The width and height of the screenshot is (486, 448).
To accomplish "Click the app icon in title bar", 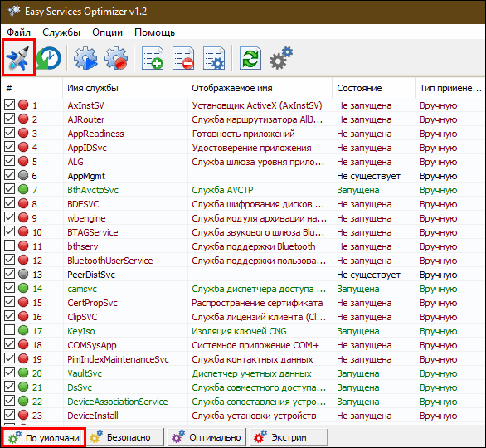I will pyautogui.click(x=14, y=11).
